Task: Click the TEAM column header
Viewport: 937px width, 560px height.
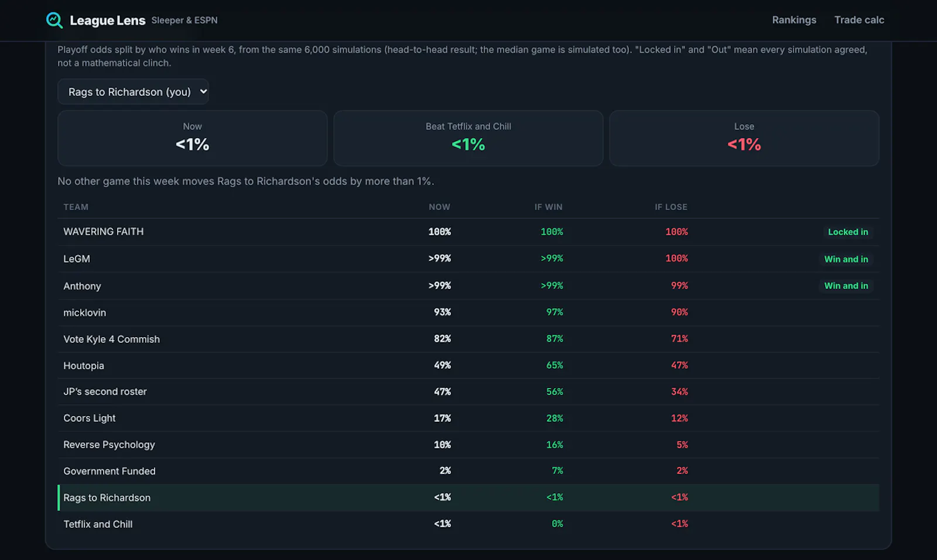Action: click(x=76, y=207)
